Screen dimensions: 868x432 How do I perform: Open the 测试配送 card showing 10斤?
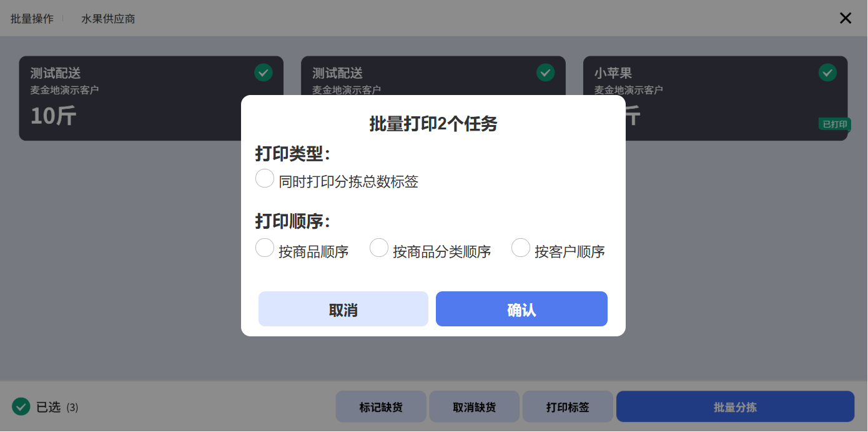click(151, 98)
